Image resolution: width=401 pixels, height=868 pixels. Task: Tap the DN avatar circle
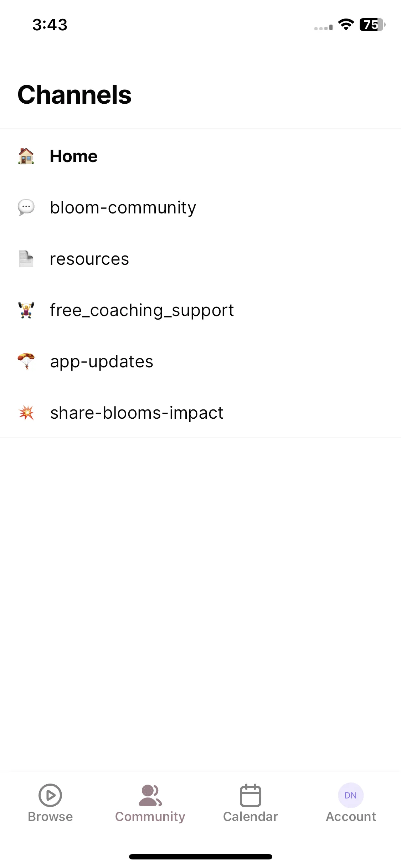coord(351,795)
